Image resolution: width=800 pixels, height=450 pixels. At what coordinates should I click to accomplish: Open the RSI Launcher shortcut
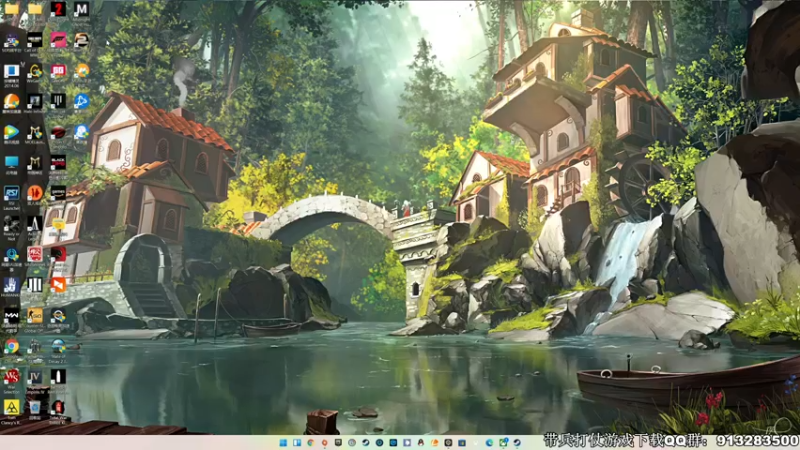pyautogui.click(x=11, y=193)
